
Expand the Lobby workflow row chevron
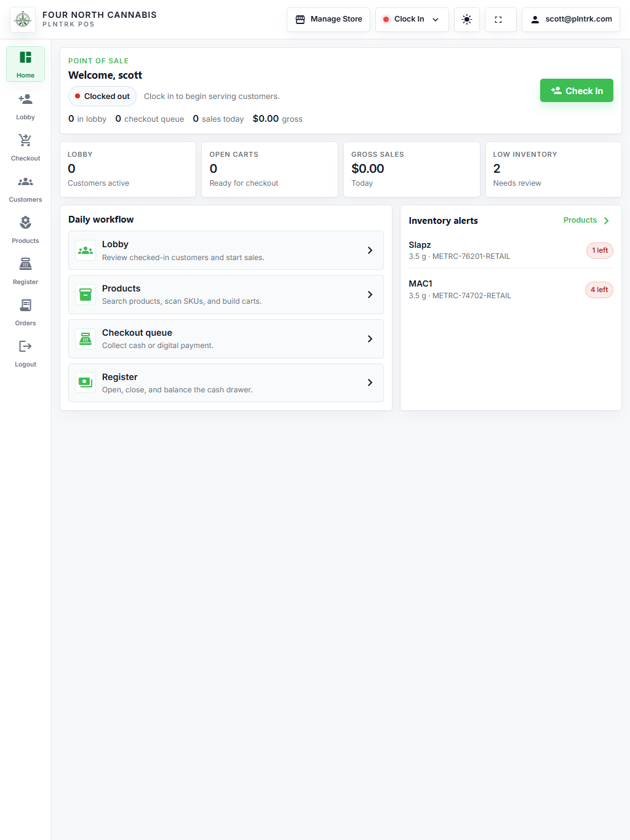click(370, 250)
